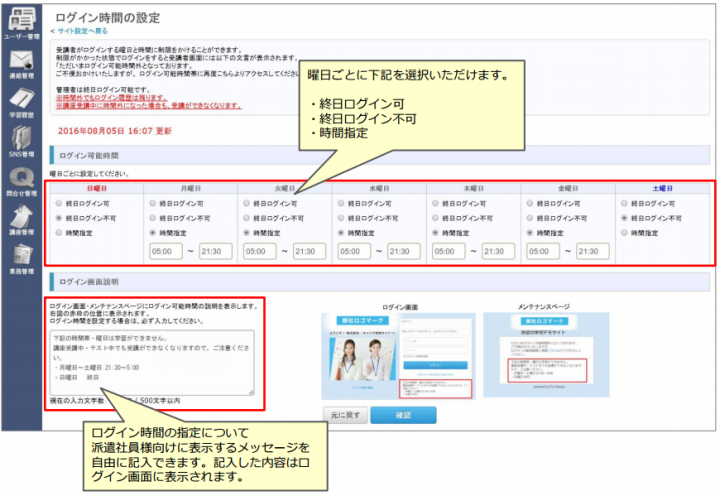Select 終日ログイン不可 for 土曜日
720x496 pixels.
[624, 218]
